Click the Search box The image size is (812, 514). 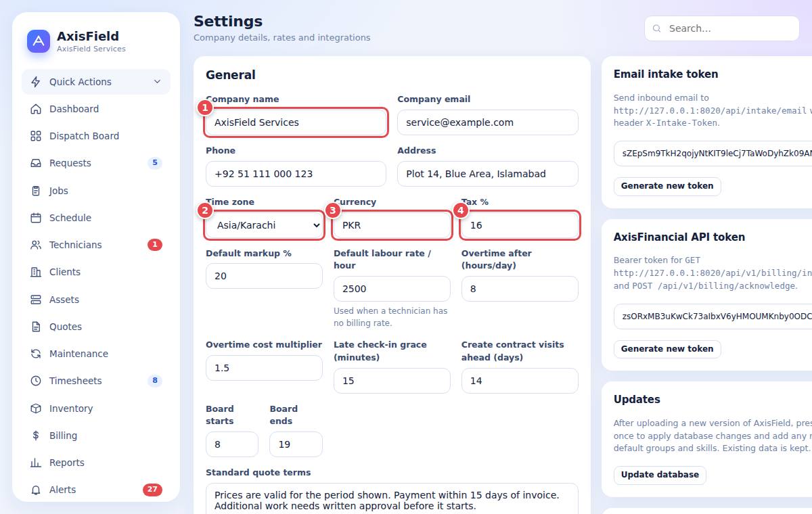coord(722,28)
